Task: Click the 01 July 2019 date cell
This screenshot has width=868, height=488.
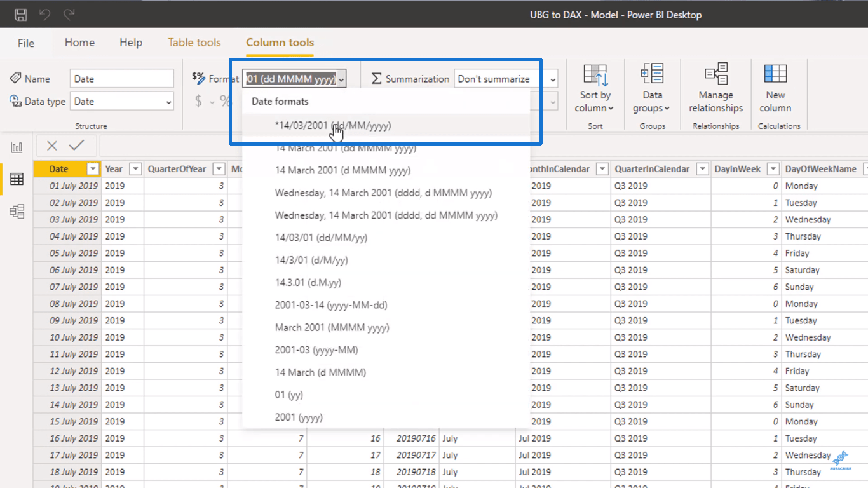Action: point(67,186)
